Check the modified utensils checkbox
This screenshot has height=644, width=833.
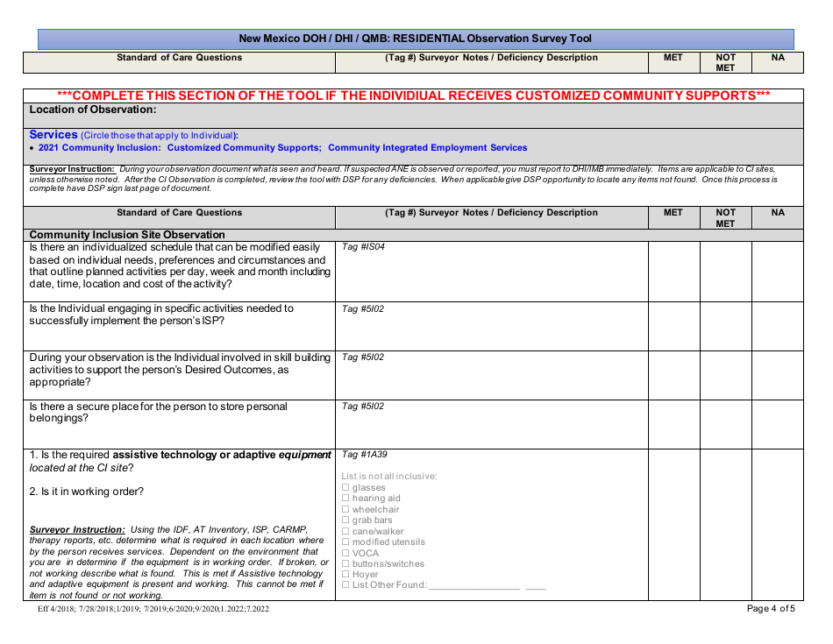[345, 541]
